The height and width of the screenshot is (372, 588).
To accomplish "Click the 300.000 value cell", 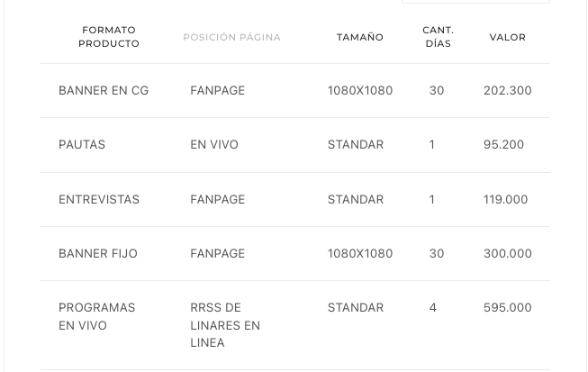I will [507, 253].
